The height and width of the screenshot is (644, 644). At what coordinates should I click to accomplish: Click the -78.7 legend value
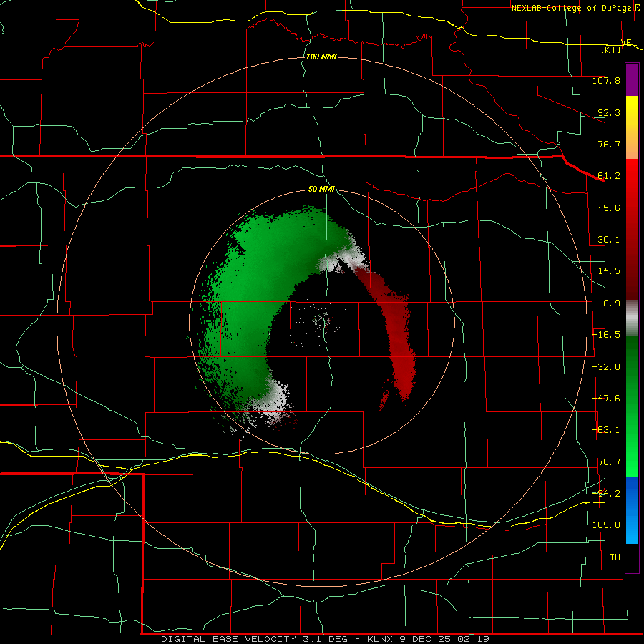(x=606, y=462)
